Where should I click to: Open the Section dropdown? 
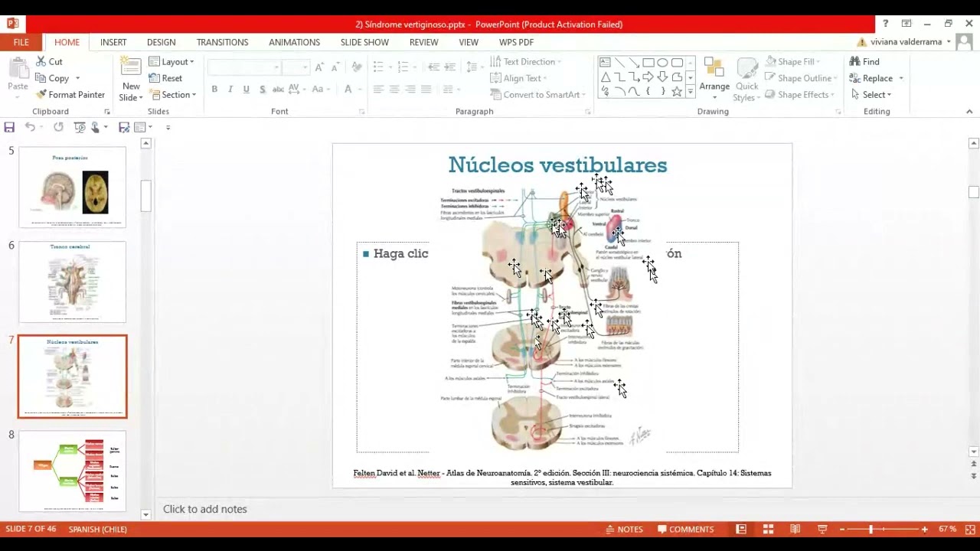pyautogui.click(x=173, y=95)
